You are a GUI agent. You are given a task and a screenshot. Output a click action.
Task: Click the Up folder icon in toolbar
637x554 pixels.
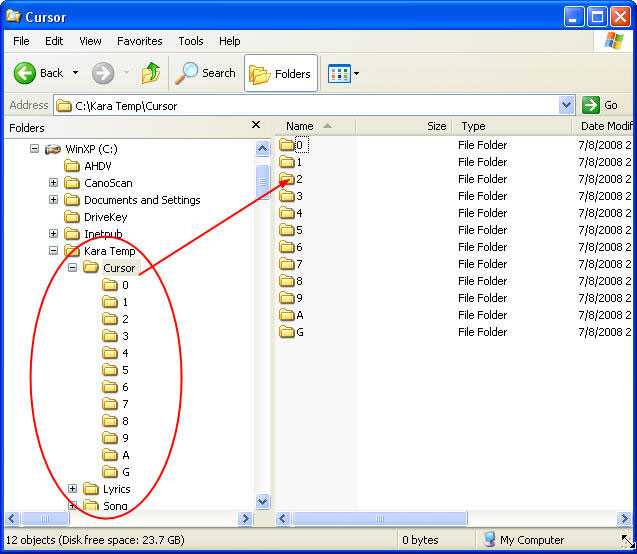tap(151, 73)
